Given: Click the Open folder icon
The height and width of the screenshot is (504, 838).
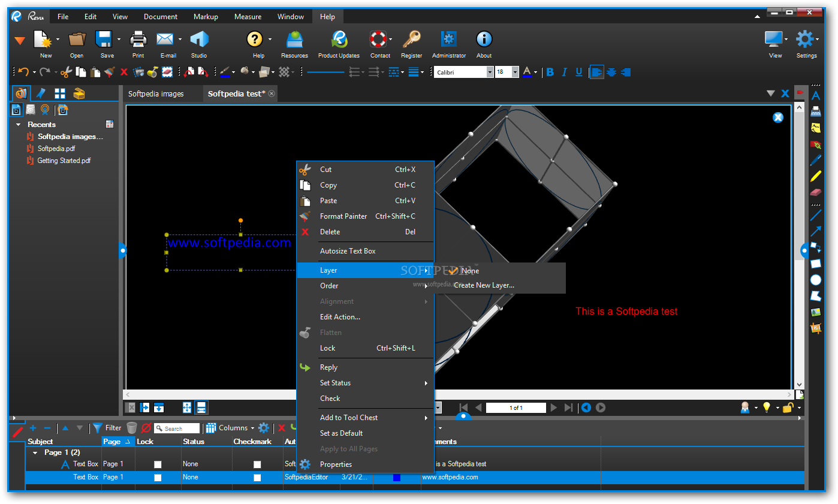Looking at the screenshot, I should [x=77, y=40].
